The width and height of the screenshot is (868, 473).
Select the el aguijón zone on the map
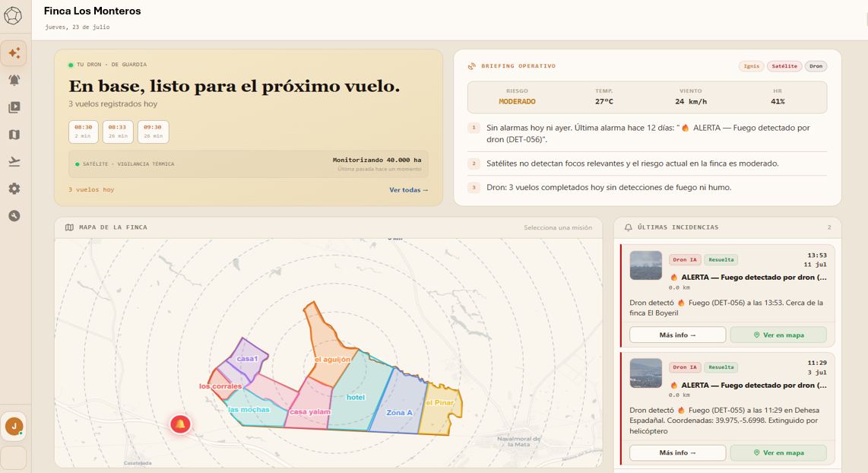(332, 359)
